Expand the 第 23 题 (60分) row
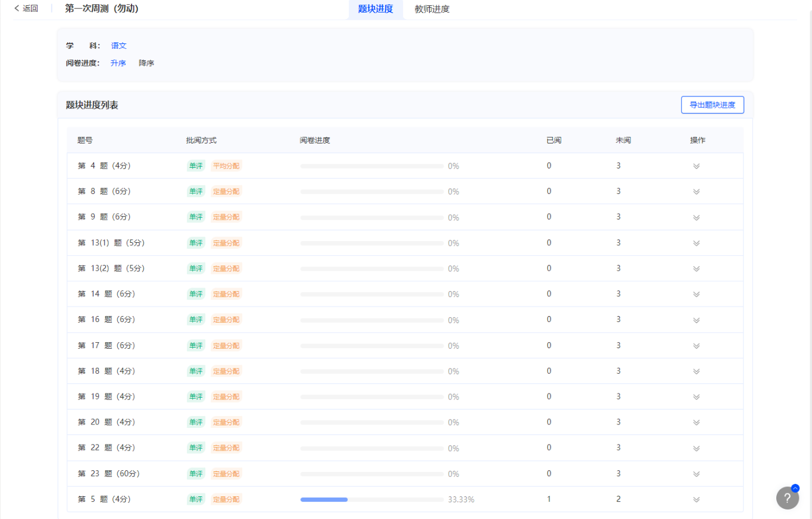The height and width of the screenshot is (519, 812). click(x=696, y=474)
